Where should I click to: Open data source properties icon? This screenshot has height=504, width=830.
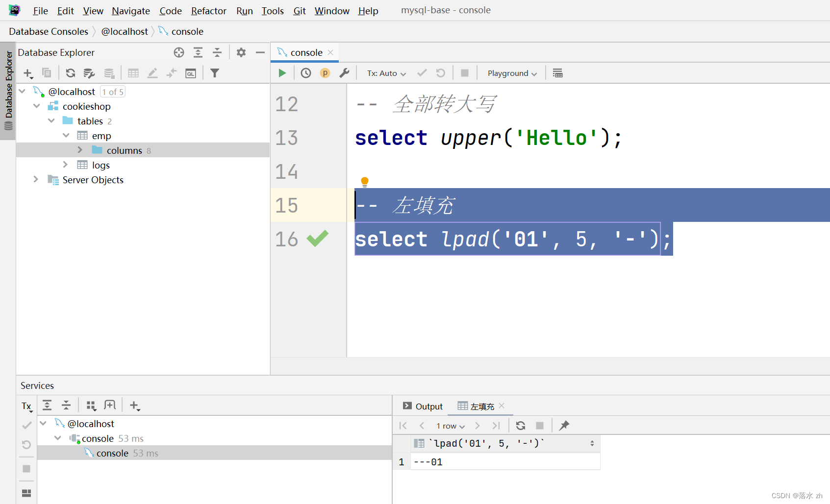coord(89,73)
